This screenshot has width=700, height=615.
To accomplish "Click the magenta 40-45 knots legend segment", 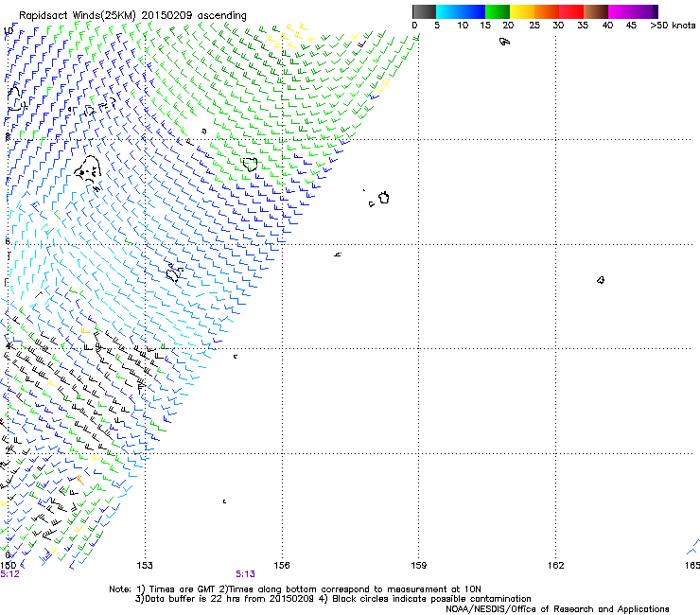I will click(621, 11).
